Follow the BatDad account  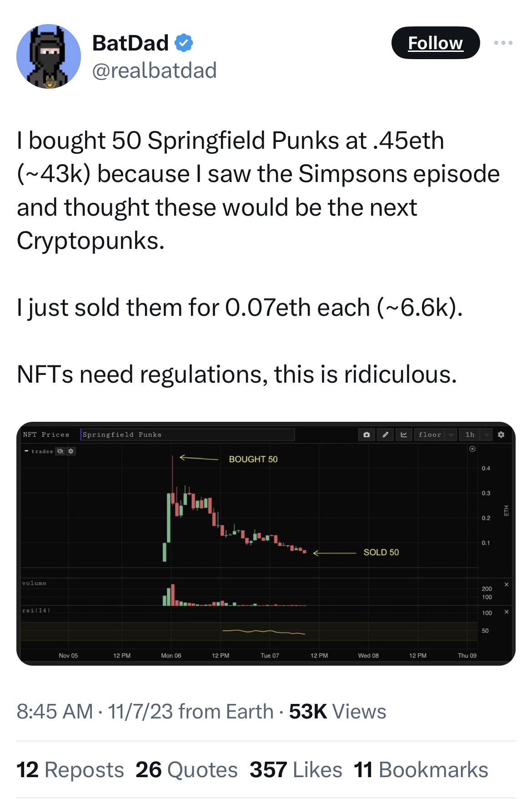click(435, 43)
